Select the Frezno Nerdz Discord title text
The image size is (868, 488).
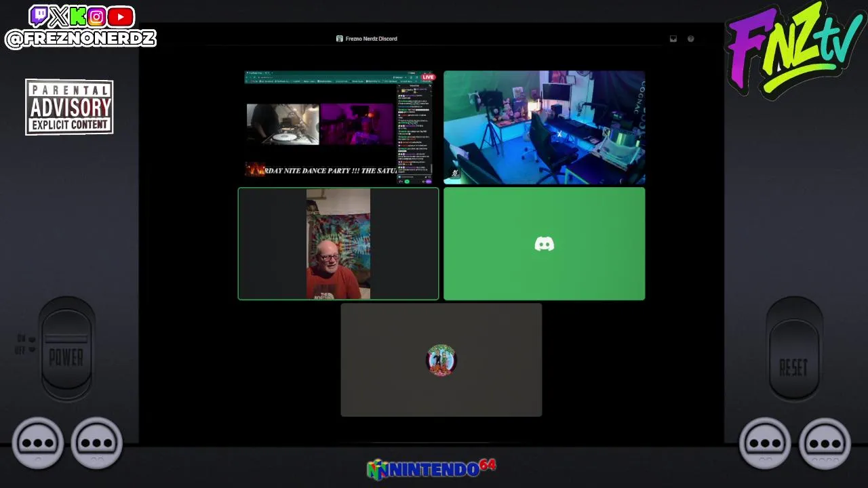tap(371, 39)
